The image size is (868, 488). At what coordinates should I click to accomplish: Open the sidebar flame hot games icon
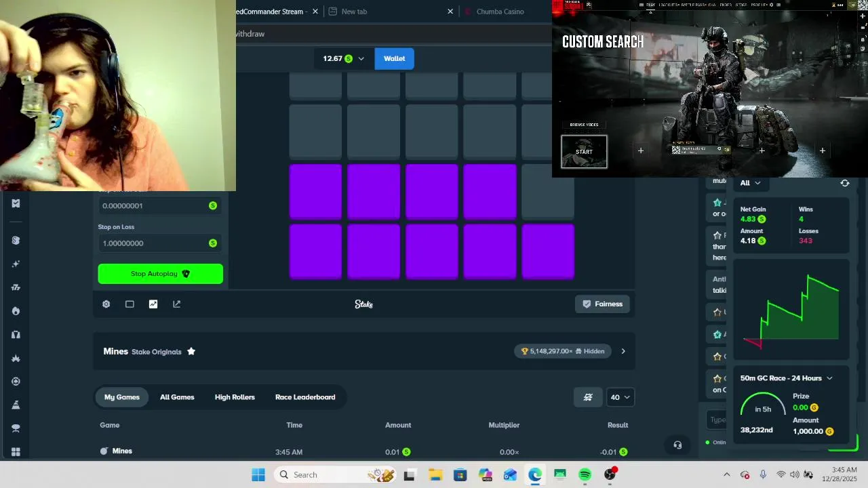pyautogui.click(x=16, y=311)
